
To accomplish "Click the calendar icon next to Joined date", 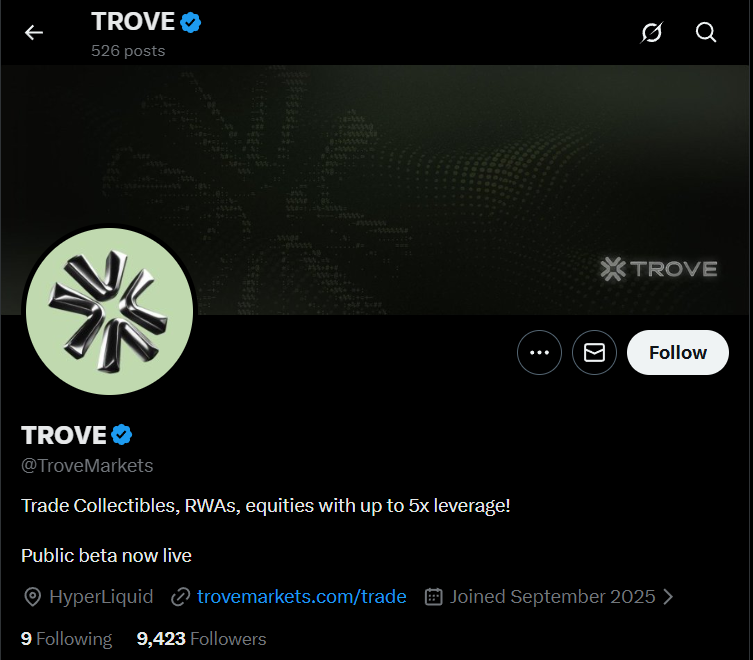I will [433, 597].
